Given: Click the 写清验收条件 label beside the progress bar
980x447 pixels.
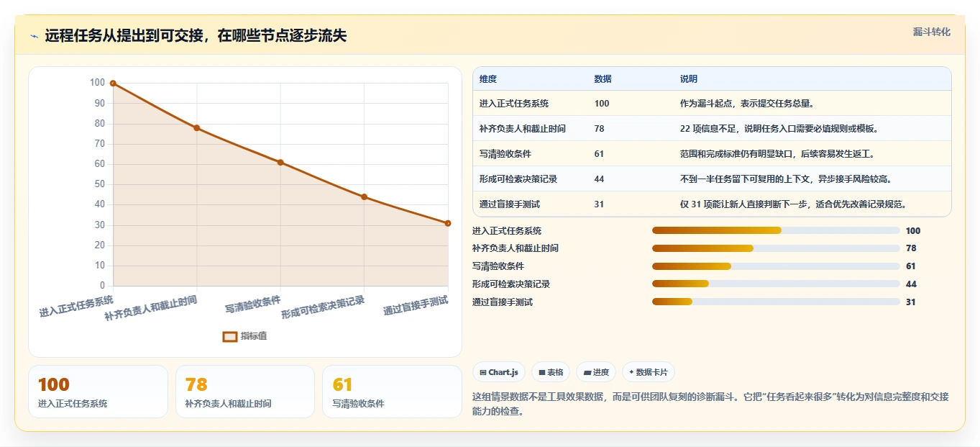Looking at the screenshot, I should click(x=498, y=266).
